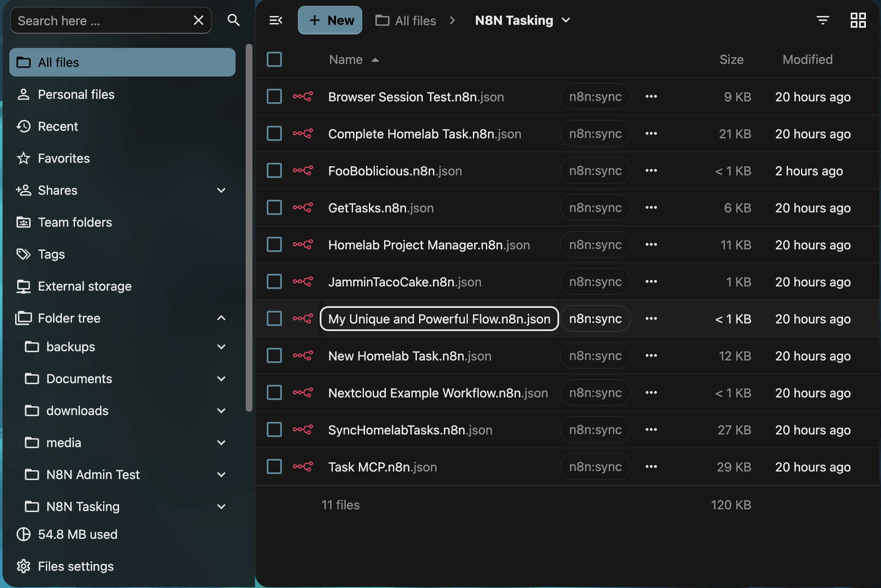Check the JamminTacoCake file checkbox

(x=274, y=282)
